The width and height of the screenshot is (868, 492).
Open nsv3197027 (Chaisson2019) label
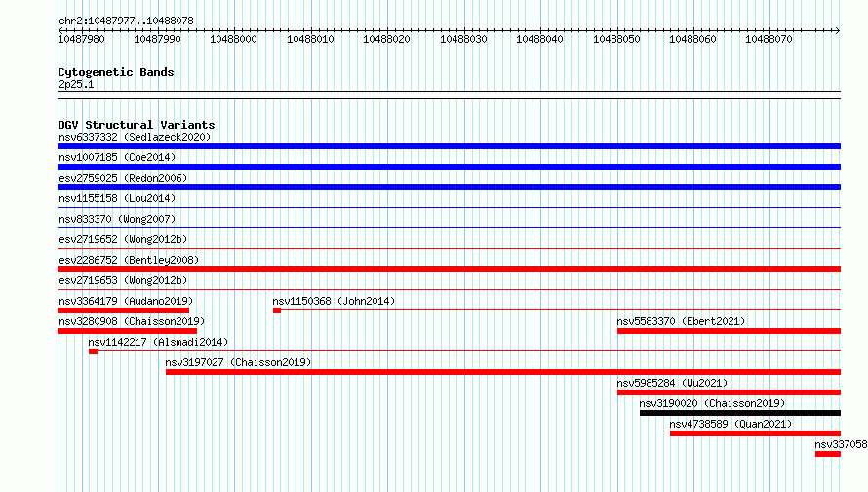[x=238, y=362]
